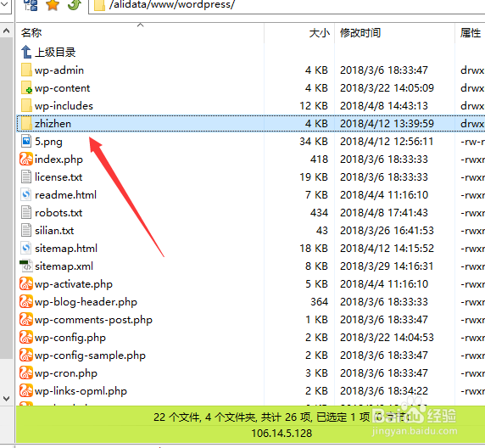This screenshot has height=448, width=485.
Task: Click the 2018/4/12 13:39:59 date of zhizhen
Action: (387, 124)
